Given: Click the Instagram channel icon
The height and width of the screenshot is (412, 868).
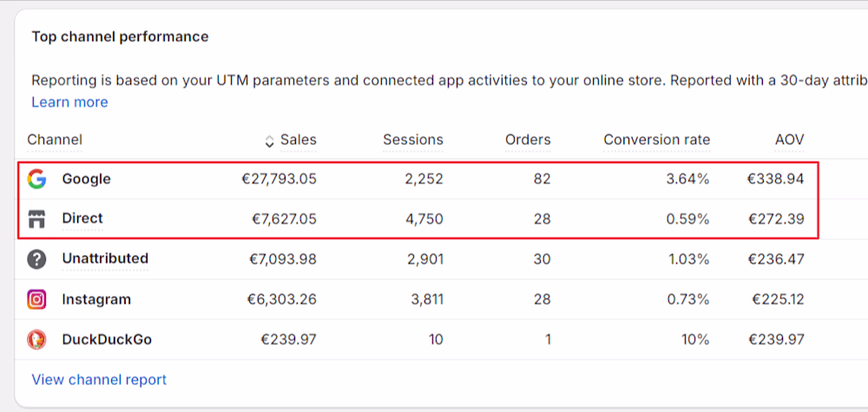Looking at the screenshot, I should [x=36, y=300].
